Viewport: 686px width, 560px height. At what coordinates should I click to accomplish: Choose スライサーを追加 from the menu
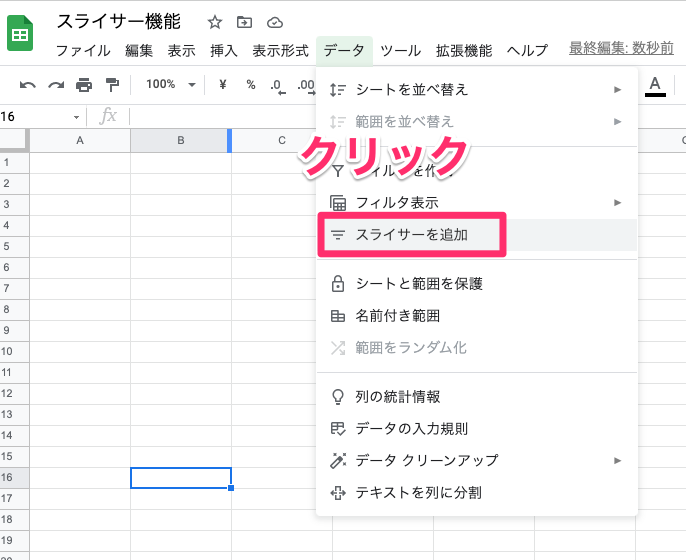tap(412, 235)
